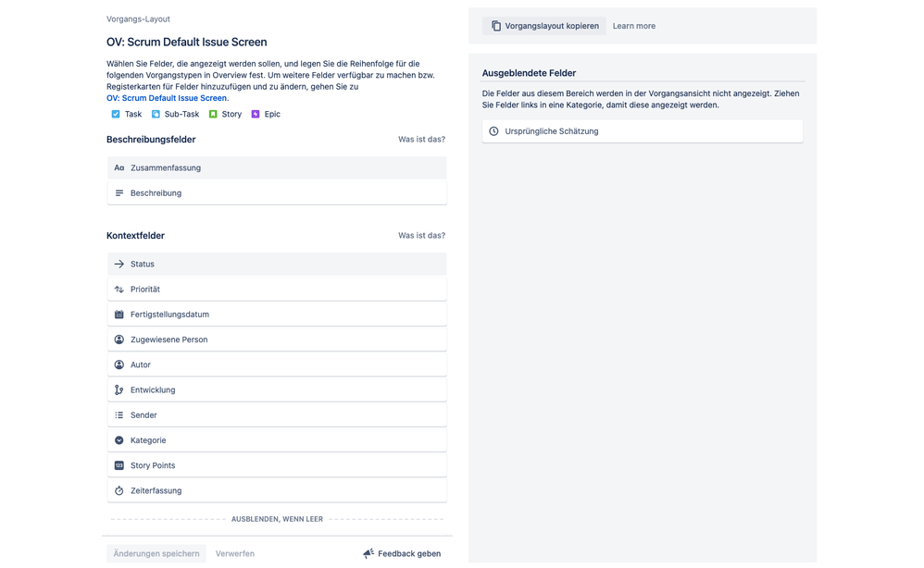Click the stopwatch icon of Zeiterfassung
The width and height of the screenshot is (924, 568).
click(x=119, y=490)
